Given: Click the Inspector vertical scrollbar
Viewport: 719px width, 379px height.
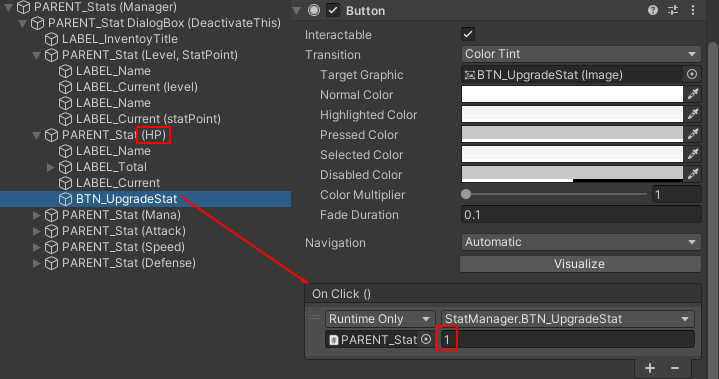Looking at the screenshot, I should pos(712,211).
